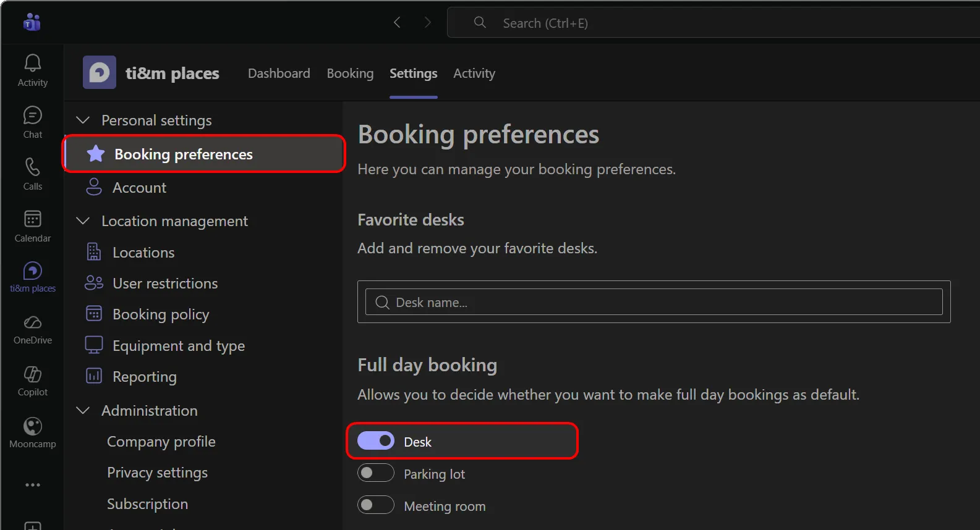The image size is (980, 530).
Task: Click the Desk toggle label text
Action: 417,442
